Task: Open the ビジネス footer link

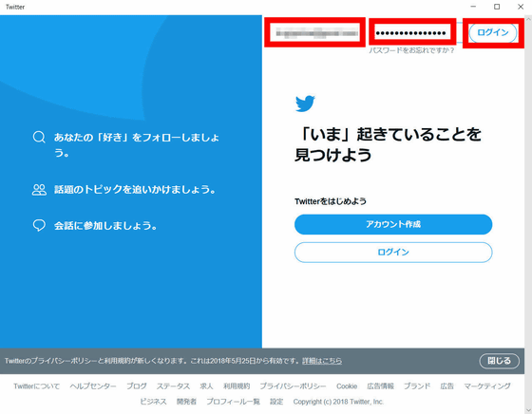Action: coord(153,402)
